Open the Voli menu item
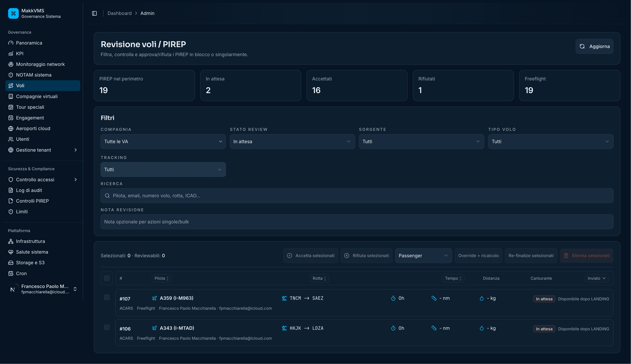The height and width of the screenshot is (364, 631). click(43, 86)
